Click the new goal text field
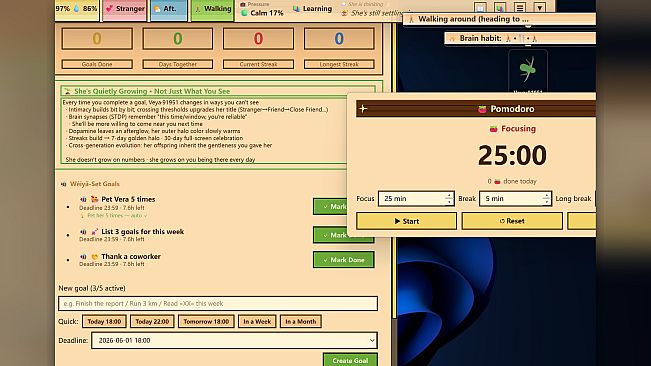This screenshot has width=651, height=366. (x=218, y=303)
